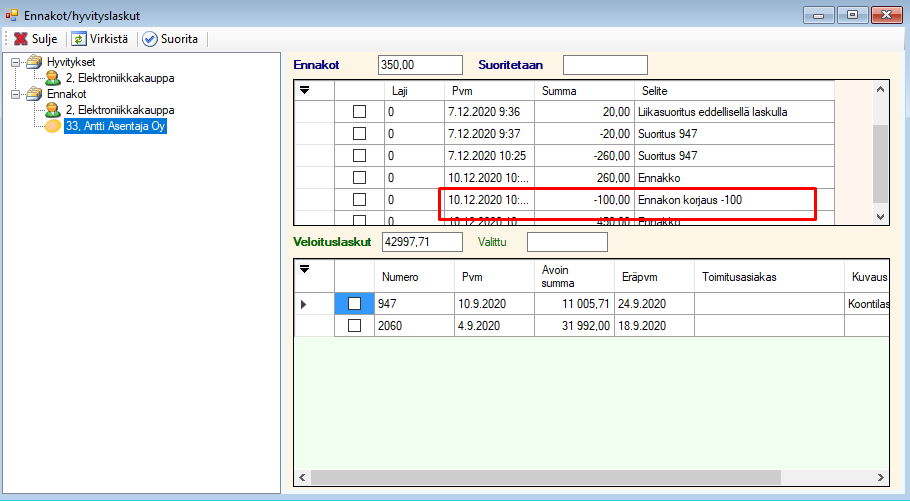Open the lower invoice grid filter dropdown
The image size is (910, 501).
(305, 268)
